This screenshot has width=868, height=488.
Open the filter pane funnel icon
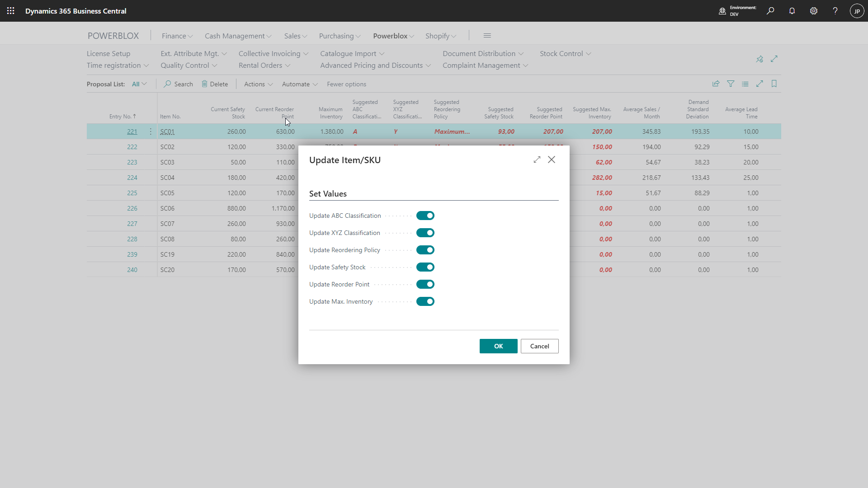[730, 84]
